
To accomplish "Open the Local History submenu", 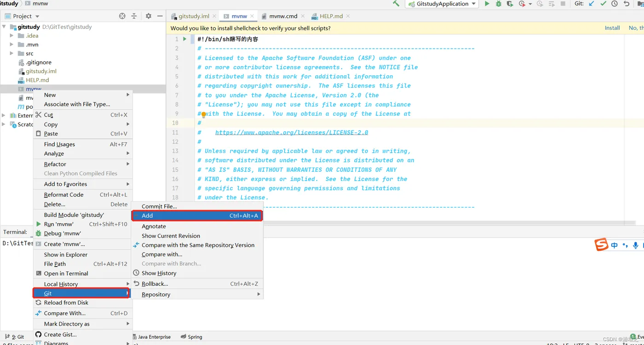I will pyautogui.click(x=83, y=284).
